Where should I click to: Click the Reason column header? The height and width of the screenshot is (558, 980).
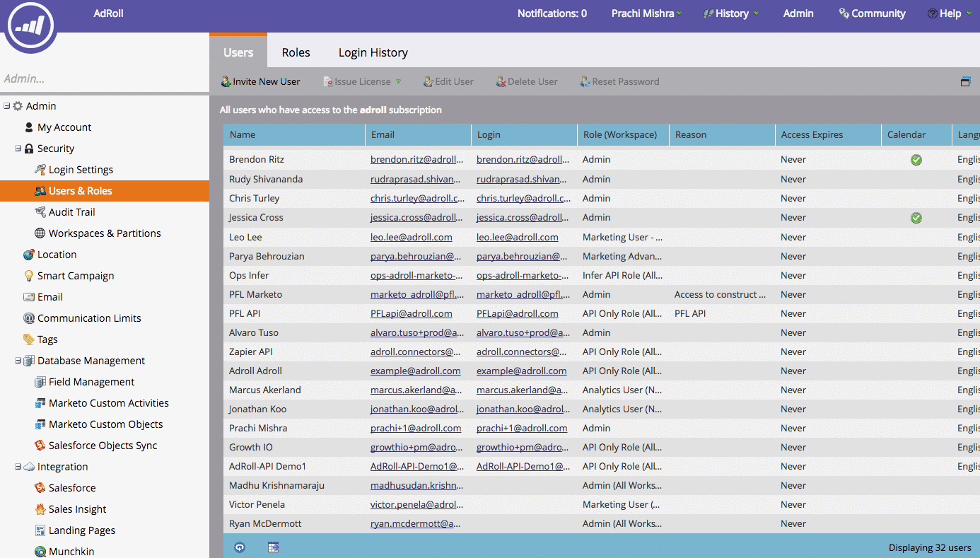pyautogui.click(x=722, y=134)
